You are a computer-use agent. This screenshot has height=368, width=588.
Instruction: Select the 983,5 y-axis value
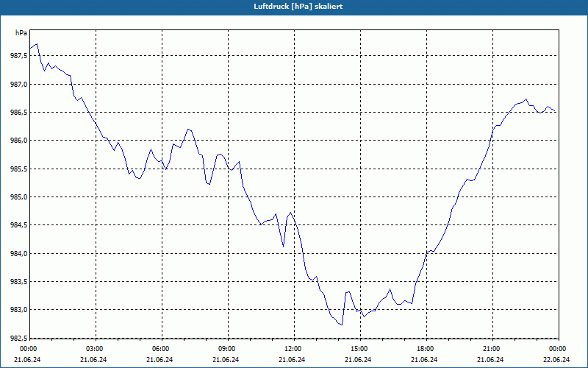[x=18, y=282]
